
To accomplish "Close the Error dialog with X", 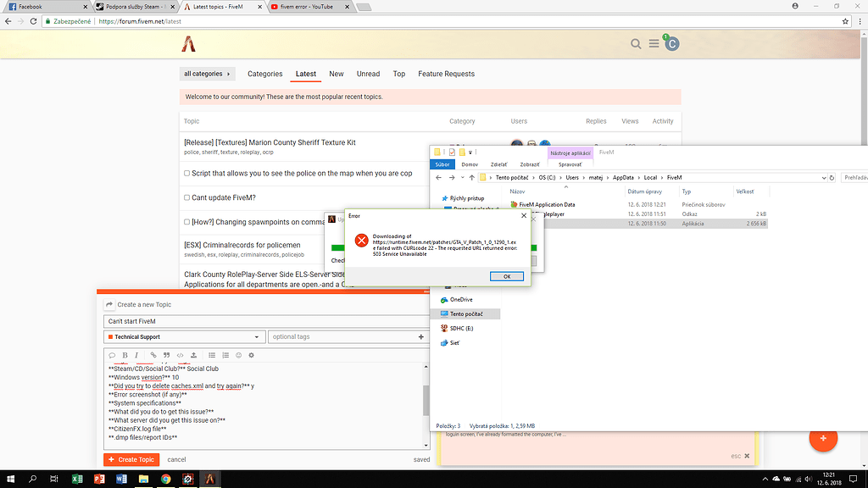I will [x=524, y=216].
